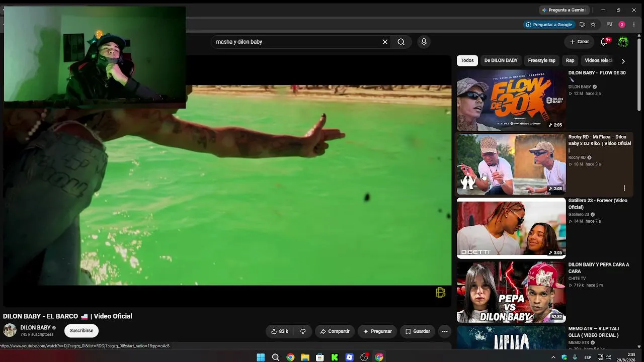Open more actions menu under the video
This screenshot has width=644, height=362.
tap(444, 331)
